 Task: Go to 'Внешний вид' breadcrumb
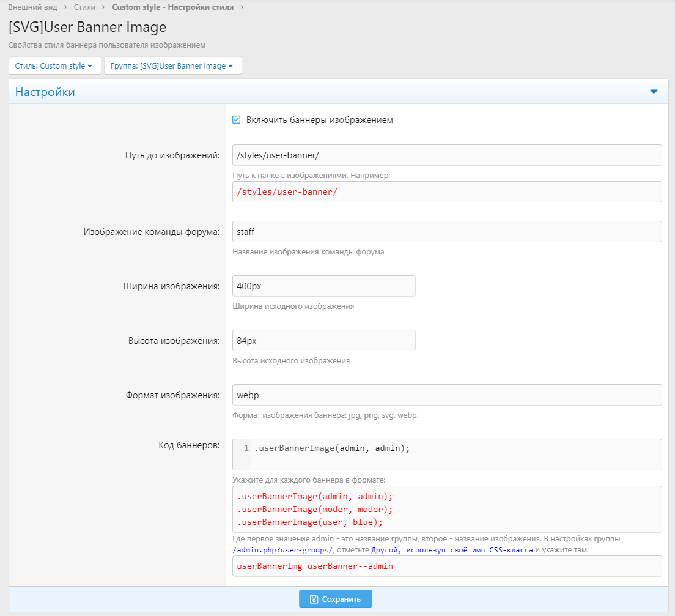(33, 7)
